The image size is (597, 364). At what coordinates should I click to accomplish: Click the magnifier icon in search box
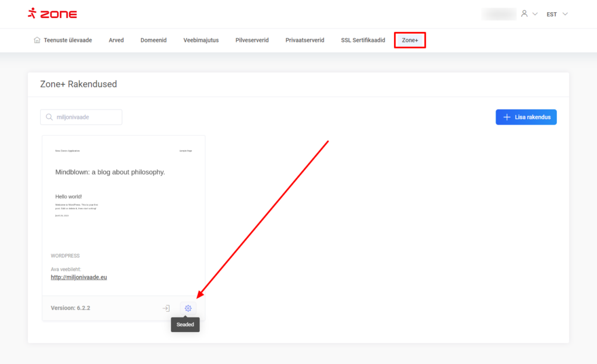48,117
